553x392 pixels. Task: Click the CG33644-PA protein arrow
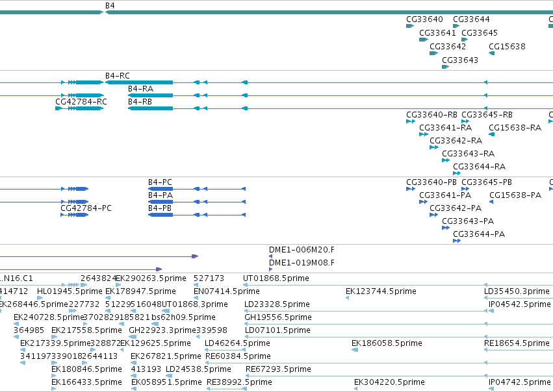[x=457, y=241]
